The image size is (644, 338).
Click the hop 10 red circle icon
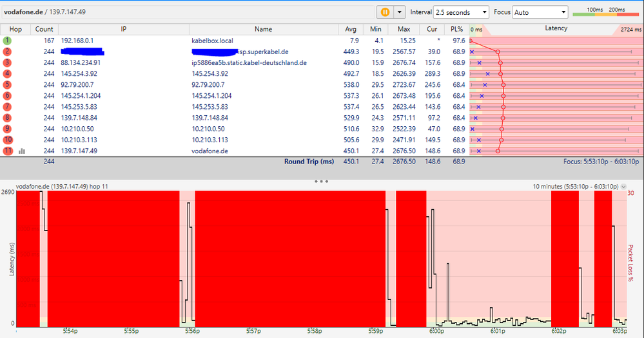click(x=8, y=140)
